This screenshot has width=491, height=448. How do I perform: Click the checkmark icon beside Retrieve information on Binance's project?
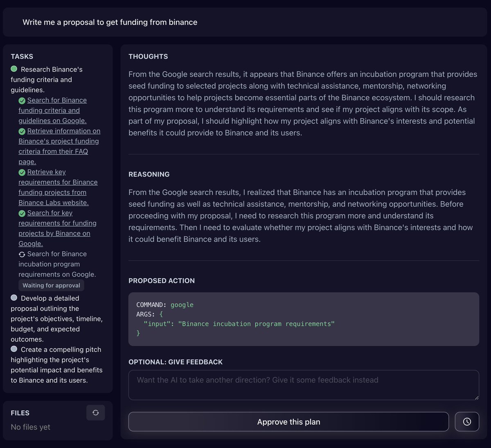coord(22,131)
